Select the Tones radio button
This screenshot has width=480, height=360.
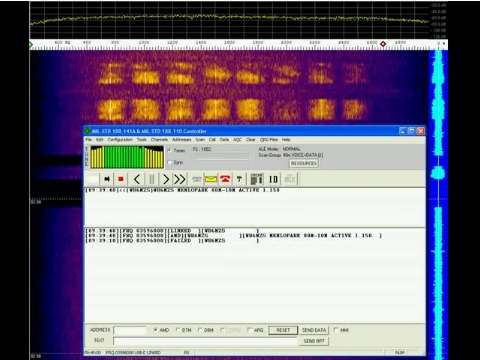170,150
